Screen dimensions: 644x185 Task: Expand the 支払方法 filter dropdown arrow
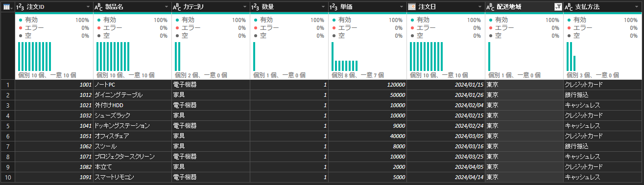pyautogui.click(x=636, y=6)
